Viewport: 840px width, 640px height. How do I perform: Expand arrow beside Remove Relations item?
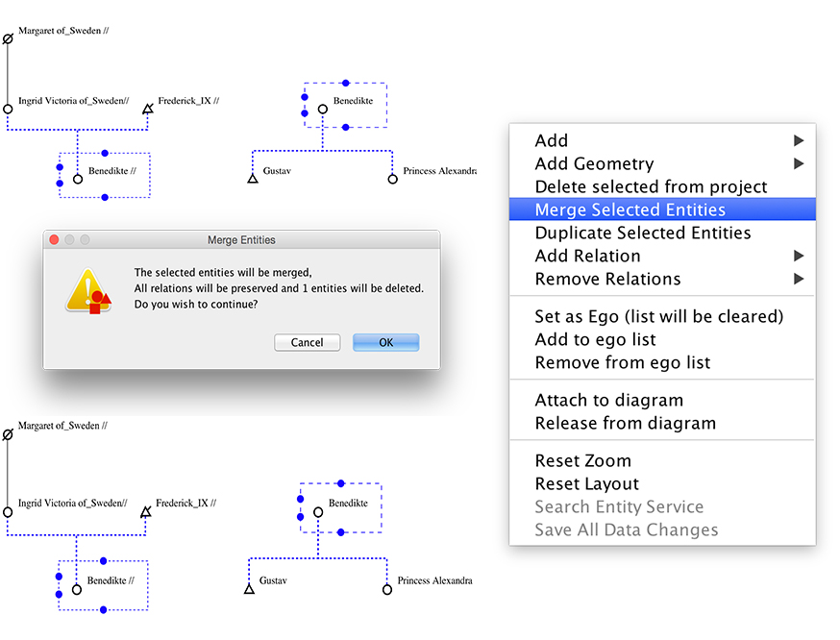(799, 279)
